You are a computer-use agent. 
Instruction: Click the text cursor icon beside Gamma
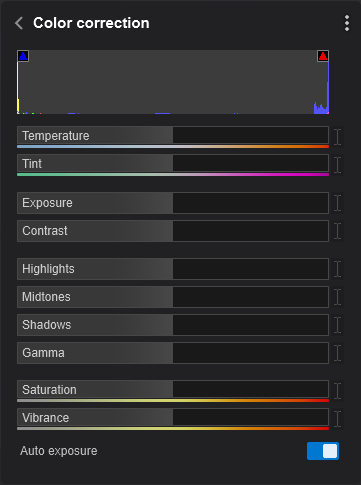point(337,353)
